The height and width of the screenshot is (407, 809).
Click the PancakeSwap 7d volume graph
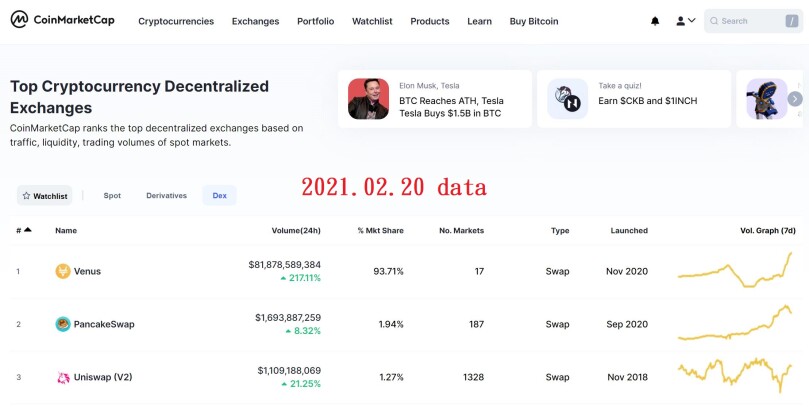[735, 323]
